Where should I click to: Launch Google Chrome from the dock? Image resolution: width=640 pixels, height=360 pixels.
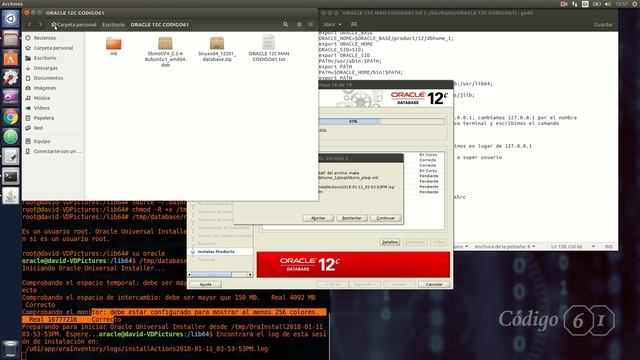pyautogui.click(x=11, y=118)
